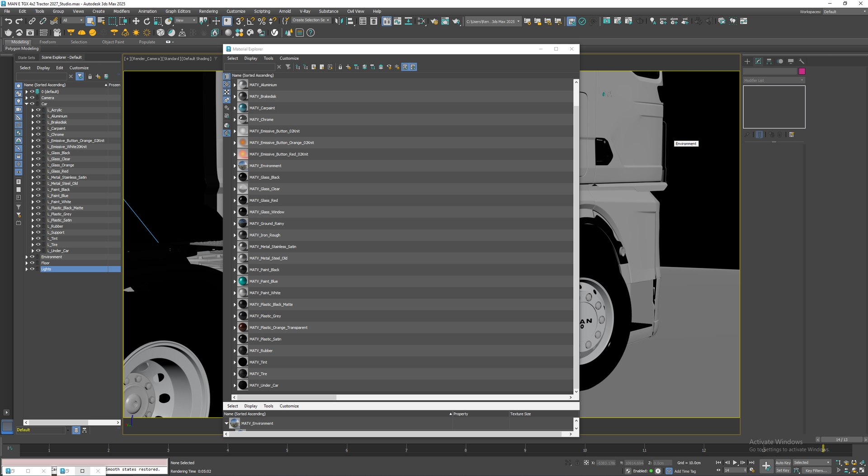Click the Key Filters button
Image resolution: width=868 pixels, height=476 pixels.
coord(816,471)
